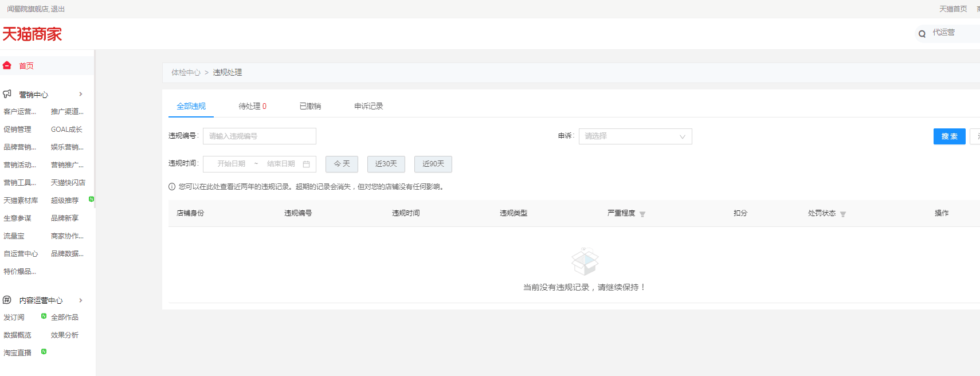Click the 店铺身份 column header
The image size is (980, 376).
pyautogui.click(x=190, y=213)
